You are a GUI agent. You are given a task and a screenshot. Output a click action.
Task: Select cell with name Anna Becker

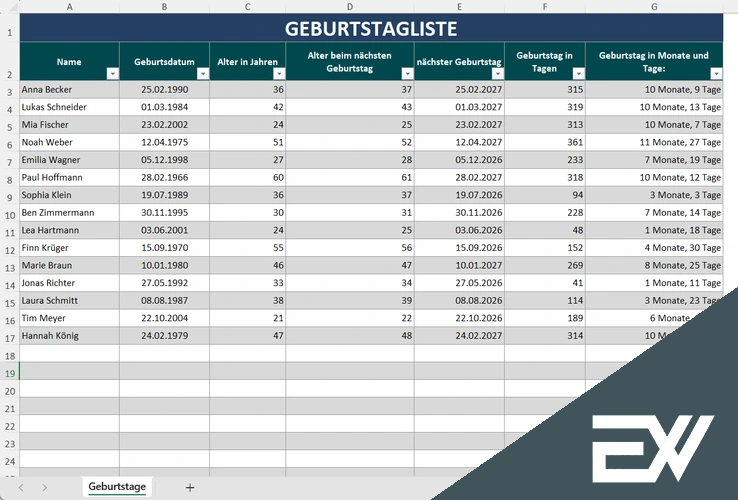pyautogui.click(x=70, y=89)
